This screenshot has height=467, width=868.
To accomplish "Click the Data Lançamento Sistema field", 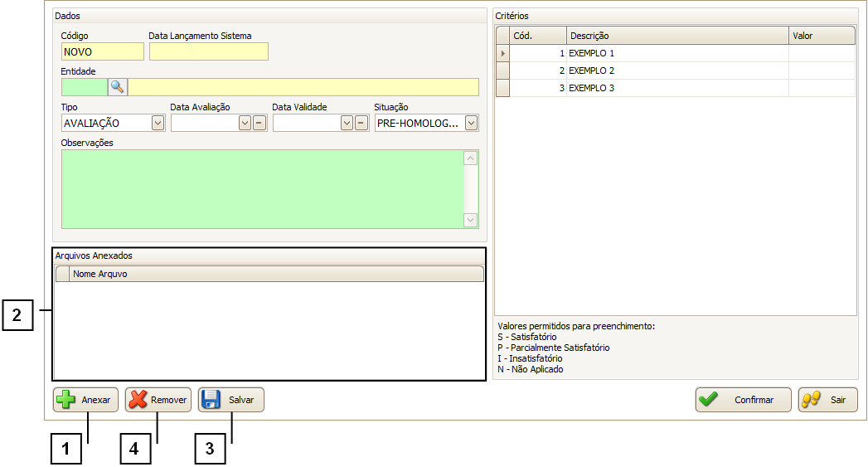I will point(209,51).
